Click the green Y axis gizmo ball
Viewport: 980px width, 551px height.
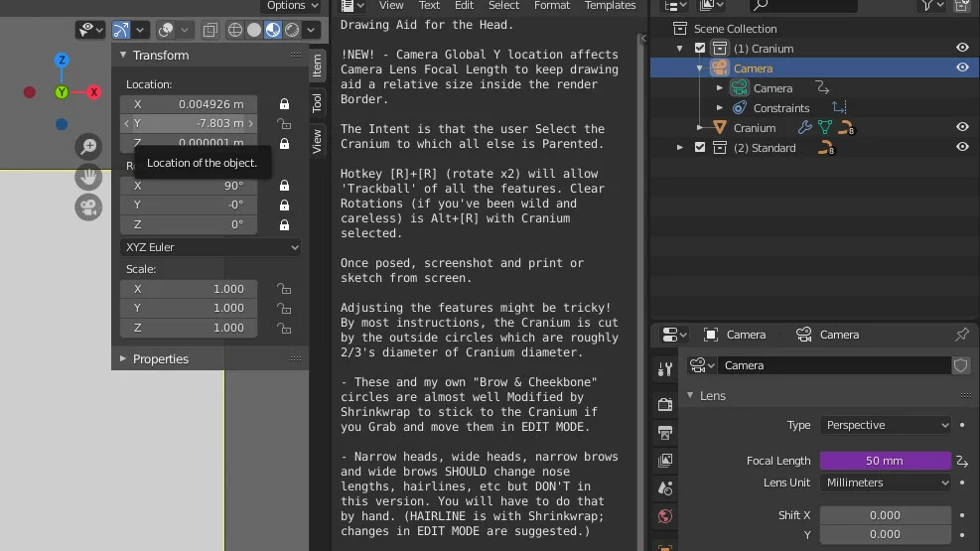[x=62, y=92]
